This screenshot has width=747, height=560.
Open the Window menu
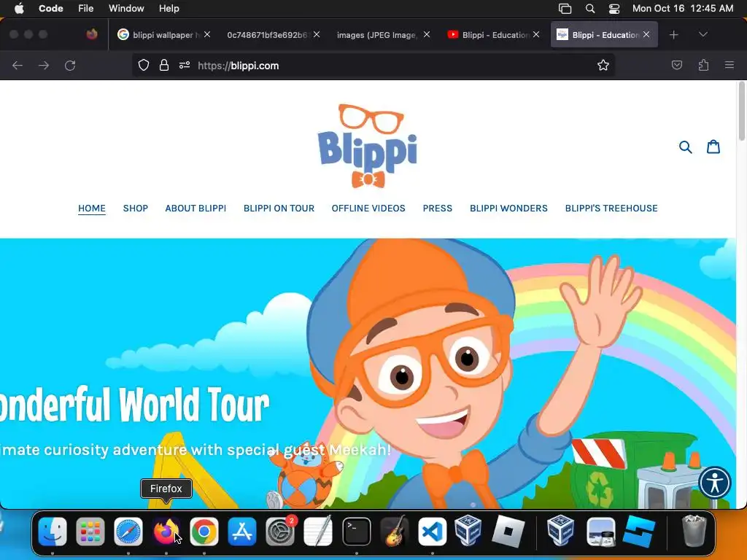(x=126, y=9)
